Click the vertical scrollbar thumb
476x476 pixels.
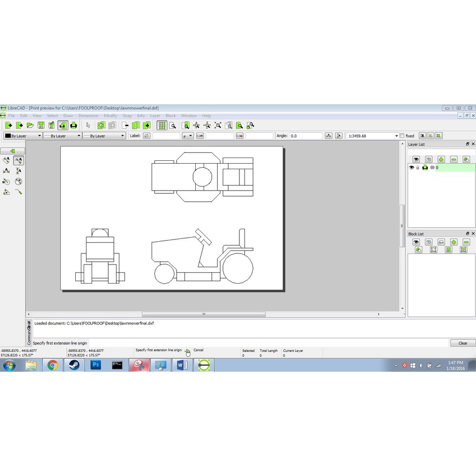(x=402, y=226)
